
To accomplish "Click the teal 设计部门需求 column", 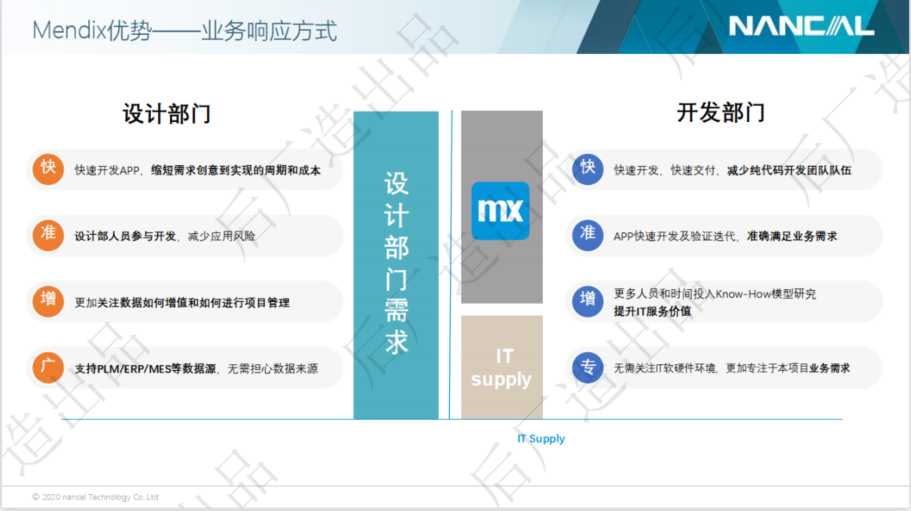I will tap(396, 265).
